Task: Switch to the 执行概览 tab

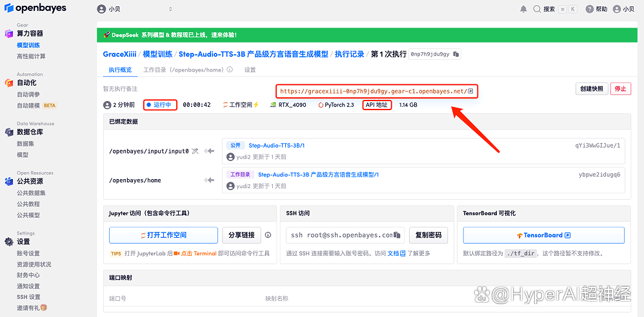Action: [x=120, y=70]
